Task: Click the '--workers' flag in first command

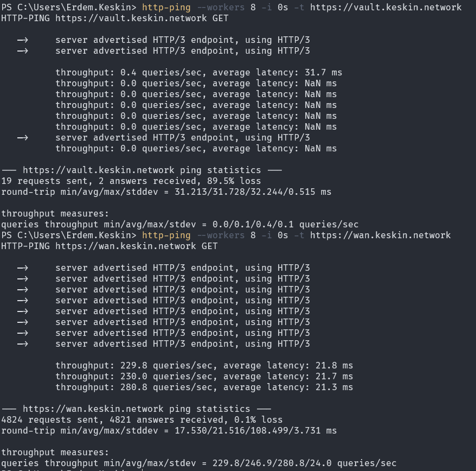Action: (x=221, y=7)
